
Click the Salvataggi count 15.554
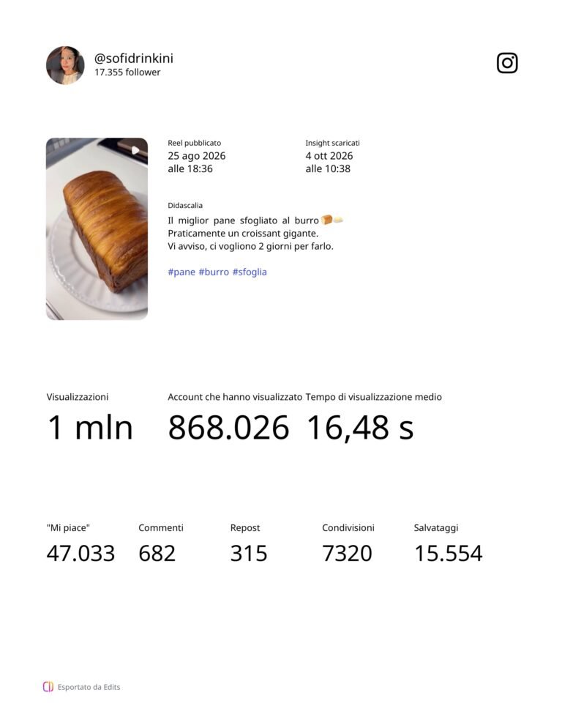pos(449,554)
